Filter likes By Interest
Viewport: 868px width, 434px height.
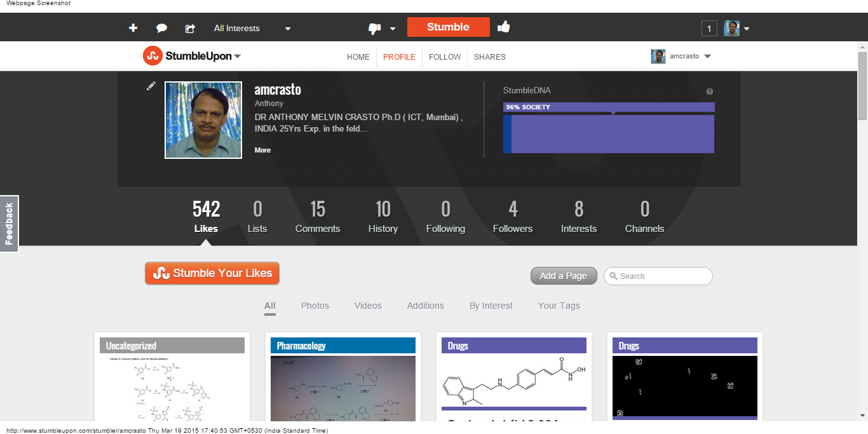[491, 306]
